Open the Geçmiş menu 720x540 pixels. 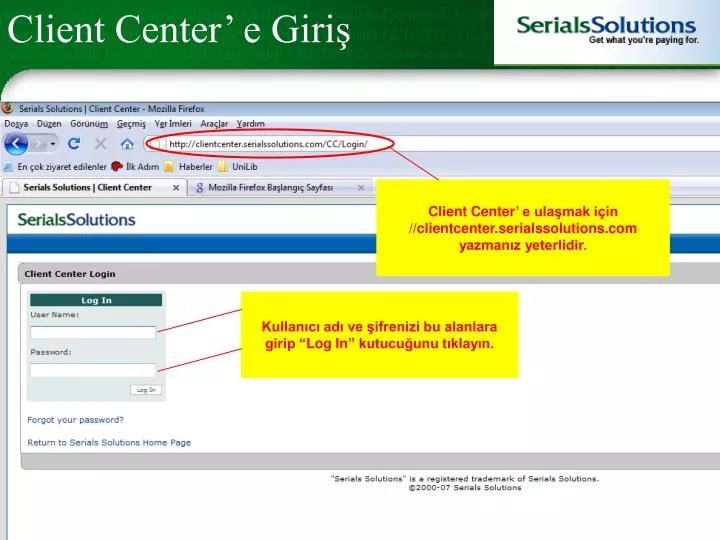[x=131, y=124]
